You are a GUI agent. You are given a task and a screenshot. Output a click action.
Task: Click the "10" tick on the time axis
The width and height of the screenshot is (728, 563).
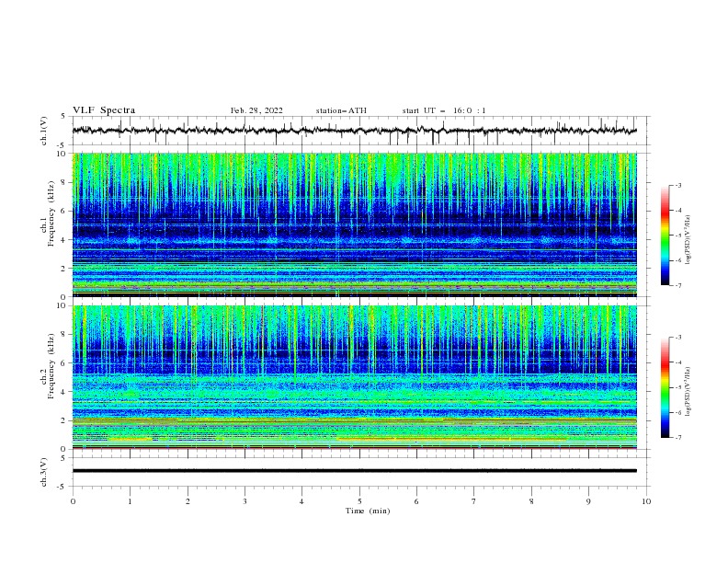click(x=646, y=501)
